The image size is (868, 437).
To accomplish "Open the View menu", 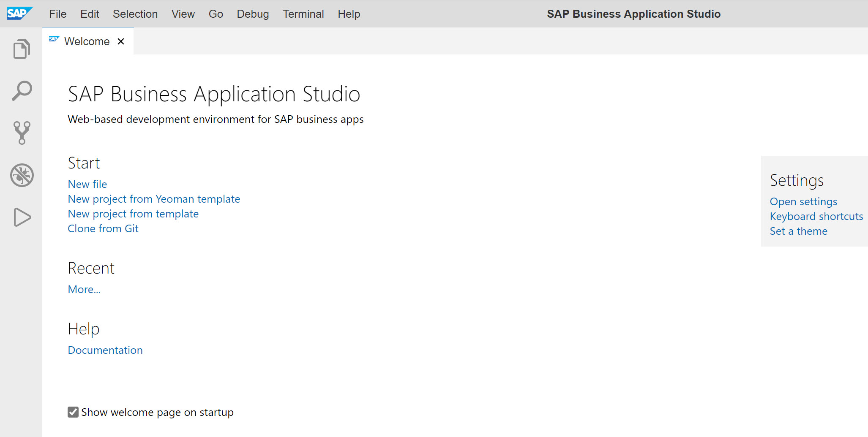I will point(183,14).
